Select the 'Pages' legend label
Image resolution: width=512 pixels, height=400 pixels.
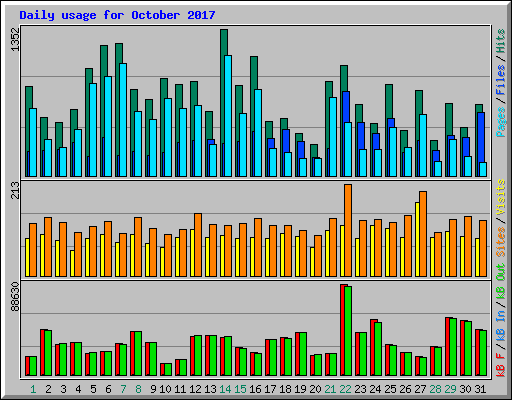tap(501, 122)
